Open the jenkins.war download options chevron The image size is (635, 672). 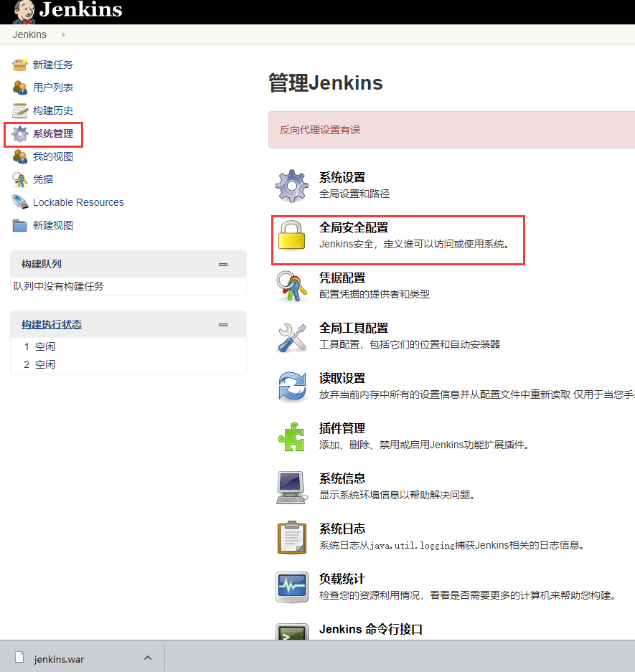click(148, 658)
